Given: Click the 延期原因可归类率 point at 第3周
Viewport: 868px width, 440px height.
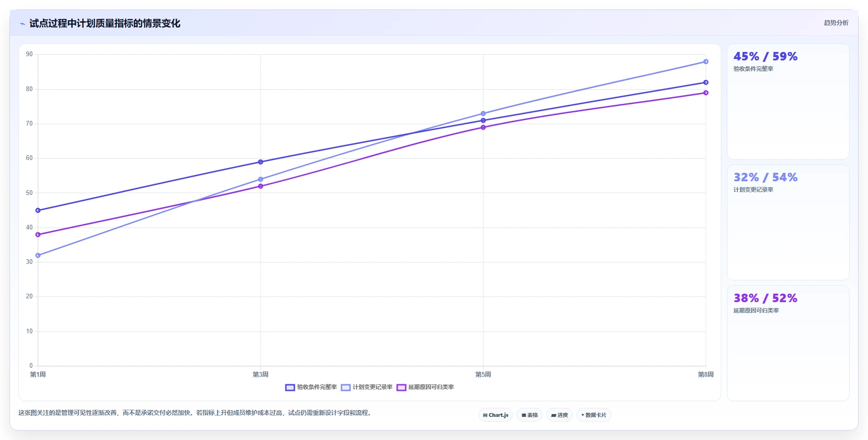Looking at the screenshot, I should pyautogui.click(x=260, y=186).
